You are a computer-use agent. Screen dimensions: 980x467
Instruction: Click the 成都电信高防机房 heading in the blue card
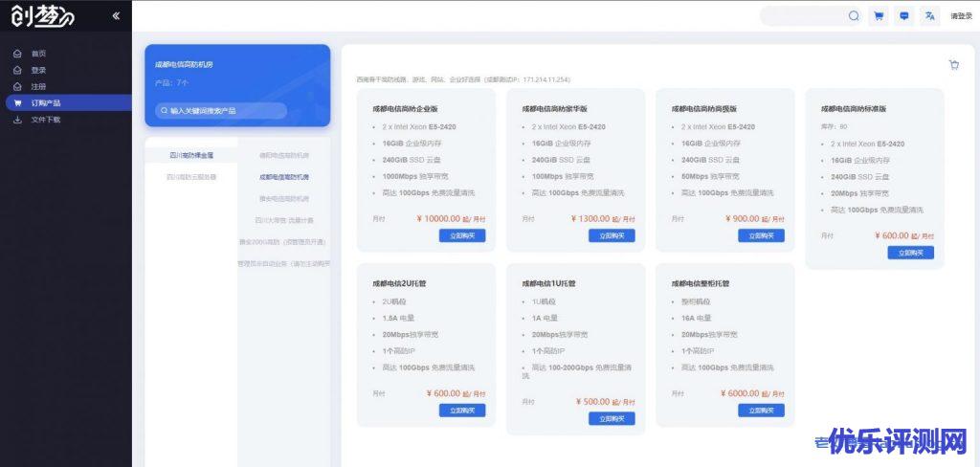[x=184, y=64]
